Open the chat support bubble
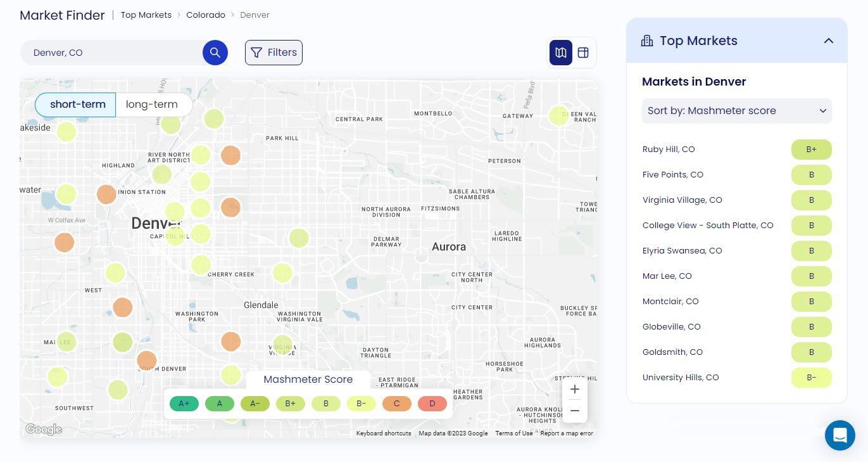Viewport: 868px width, 462px height. tap(840, 435)
